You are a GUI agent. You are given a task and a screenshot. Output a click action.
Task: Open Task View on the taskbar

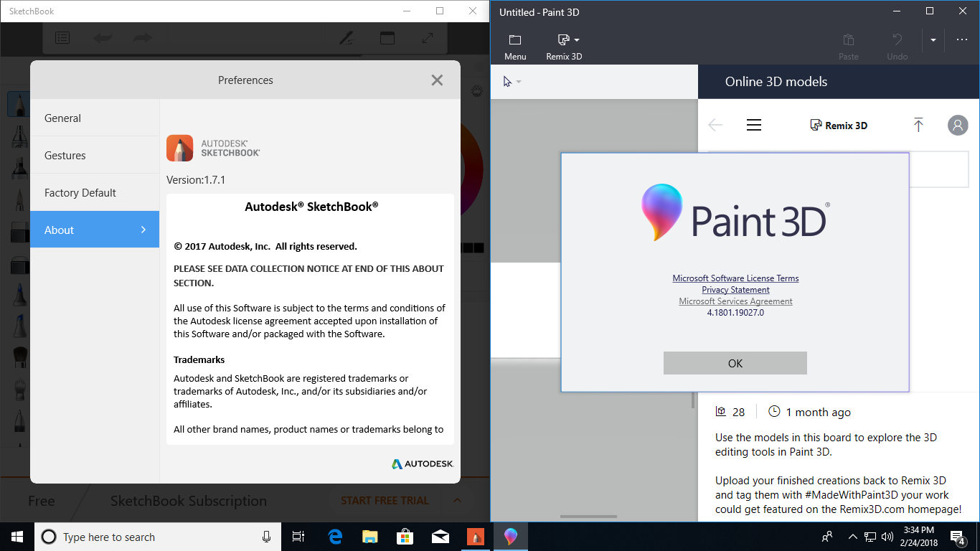coord(298,537)
